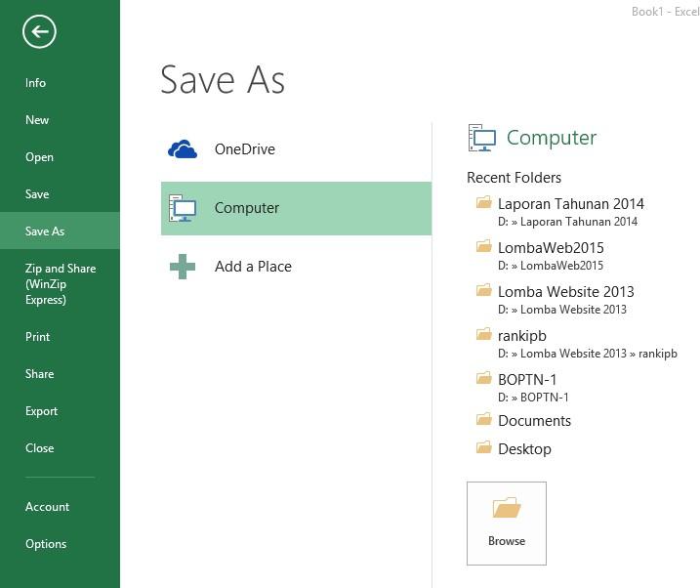Viewport: 700px width, 588px height.
Task: Select the highlighted Computer location label
Action: point(247,208)
